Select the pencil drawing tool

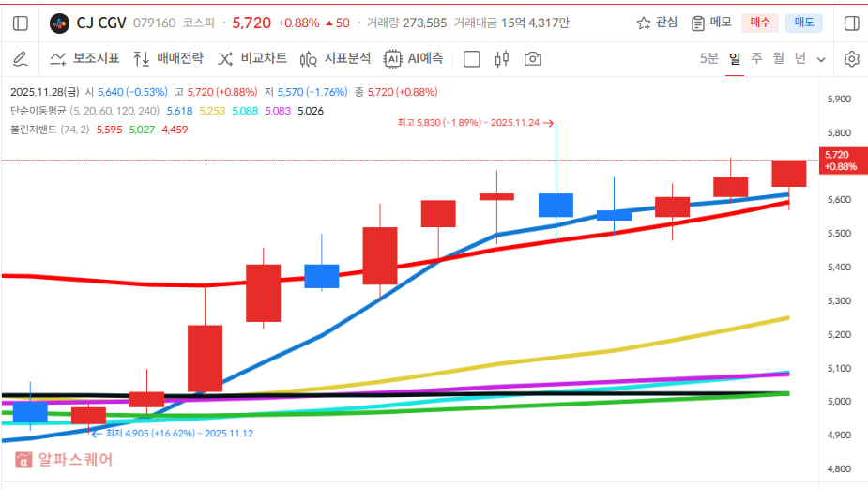(21, 59)
